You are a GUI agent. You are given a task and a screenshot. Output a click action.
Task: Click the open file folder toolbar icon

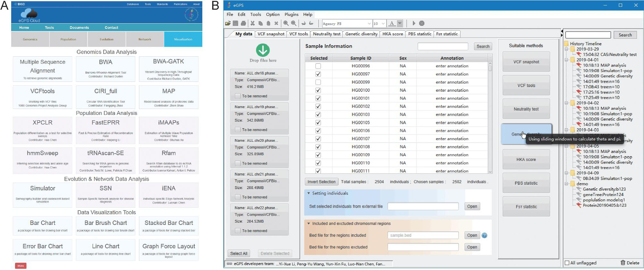click(228, 23)
